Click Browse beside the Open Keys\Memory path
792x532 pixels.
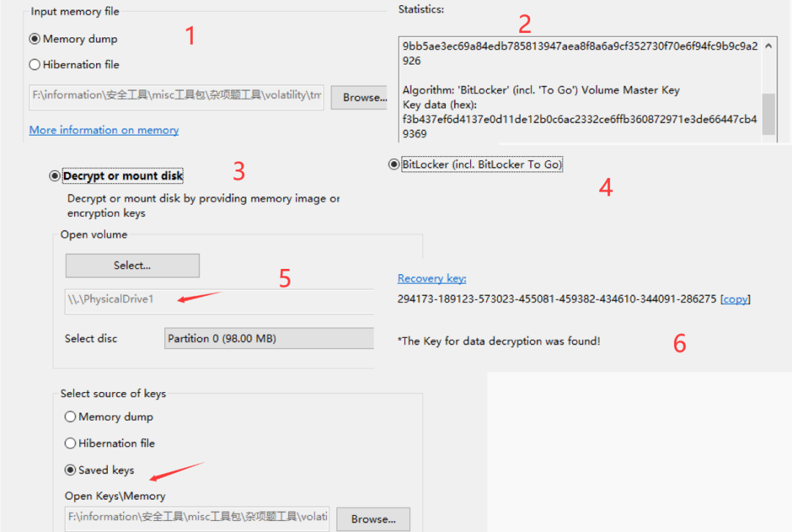(x=373, y=519)
